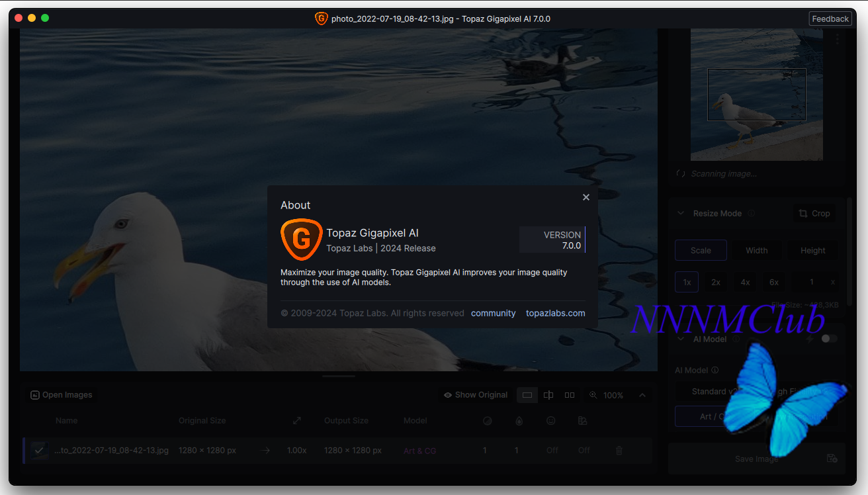868x495 pixels.
Task: Click the droplet blur column header icon
Action: pyautogui.click(x=519, y=420)
